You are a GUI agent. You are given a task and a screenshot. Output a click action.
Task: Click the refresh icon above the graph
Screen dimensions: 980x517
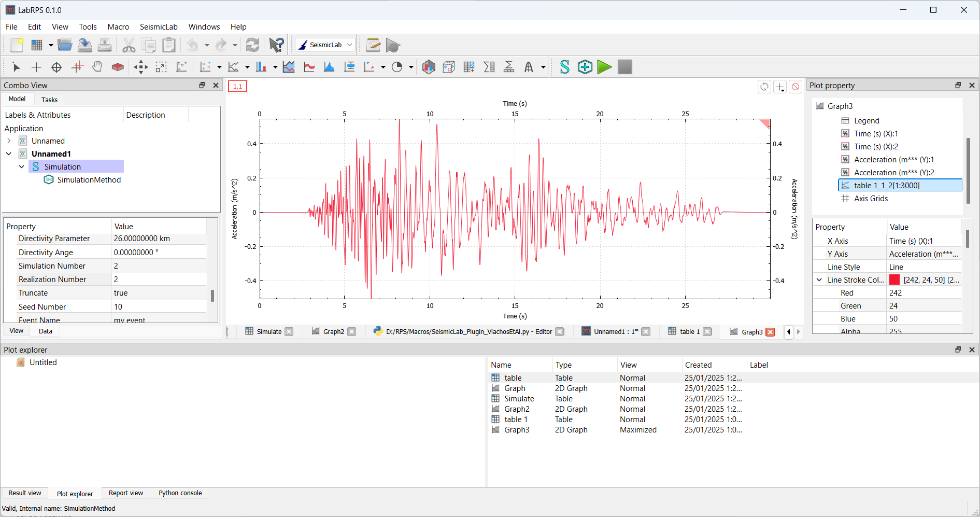(764, 87)
